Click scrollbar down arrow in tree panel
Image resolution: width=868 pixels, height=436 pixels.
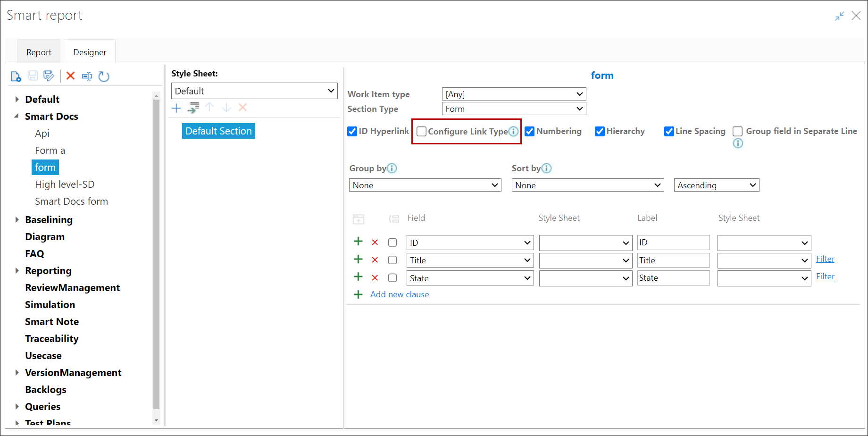click(x=156, y=420)
